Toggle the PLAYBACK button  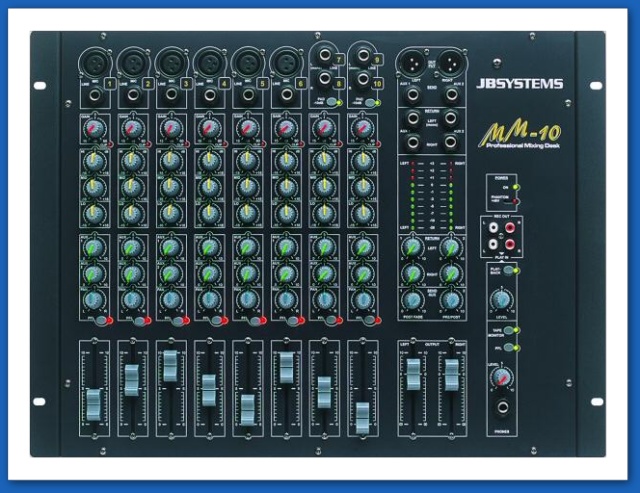coord(508,270)
